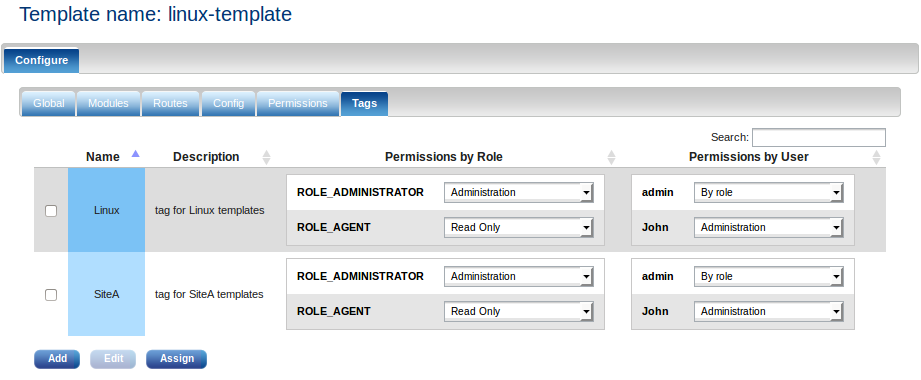Sort by Permissions by Role arrows
921x380 pixels.
tap(611, 157)
